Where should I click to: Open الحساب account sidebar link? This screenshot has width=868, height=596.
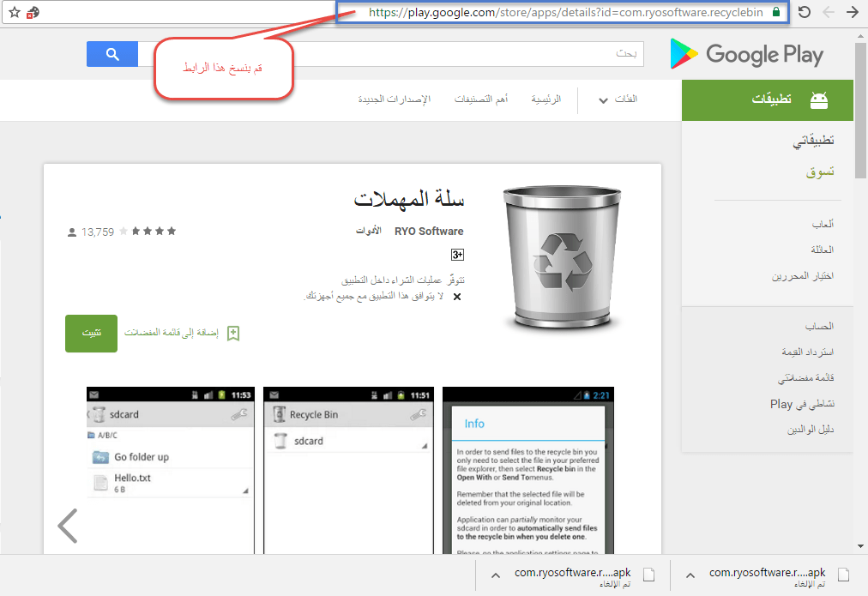[819, 326]
